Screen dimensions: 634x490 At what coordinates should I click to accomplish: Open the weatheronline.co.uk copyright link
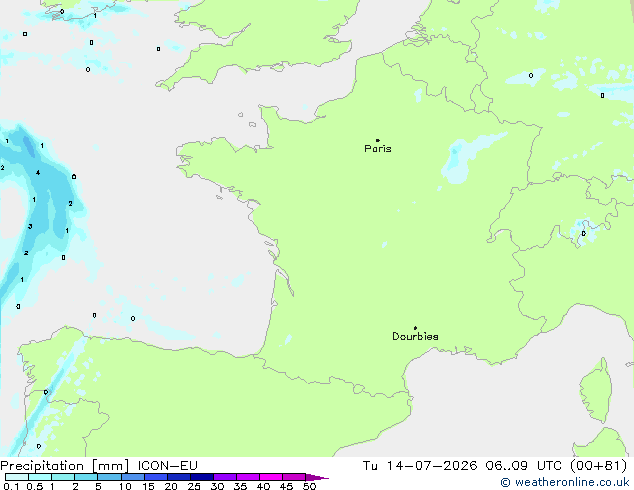coord(565,482)
